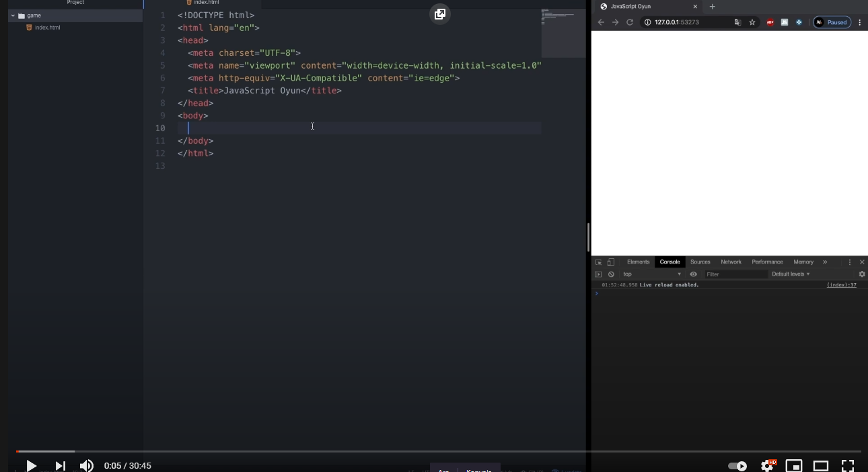Image resolution: width=868 pixels, height=472 pixels.
Task: Skip to the next video
Action: click(x=60, y=465)
